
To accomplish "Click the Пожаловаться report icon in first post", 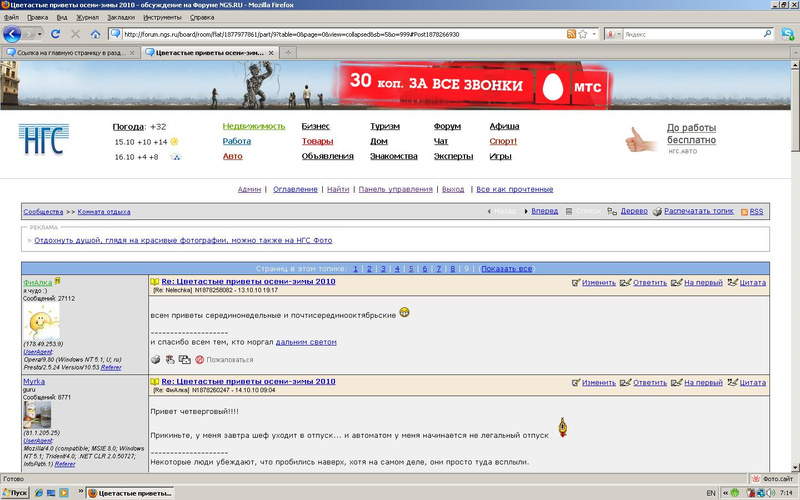I will [200, 359].
